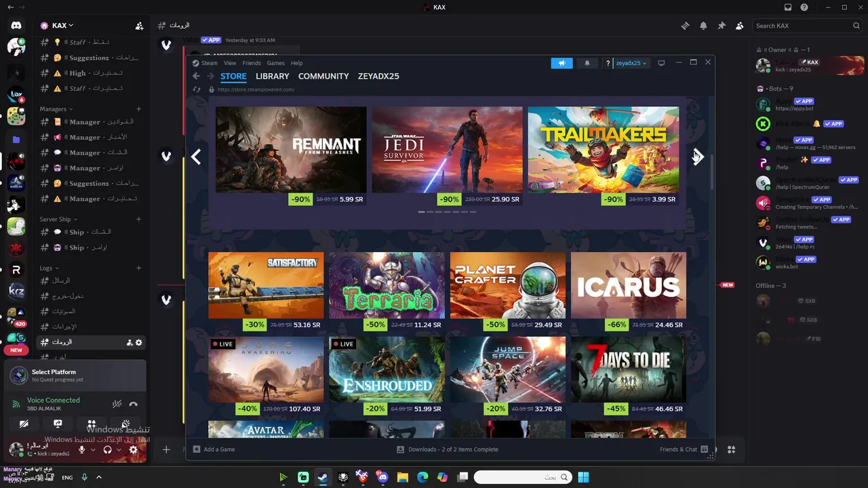Toggle noise suppression in voice panel

click(117, 404)
